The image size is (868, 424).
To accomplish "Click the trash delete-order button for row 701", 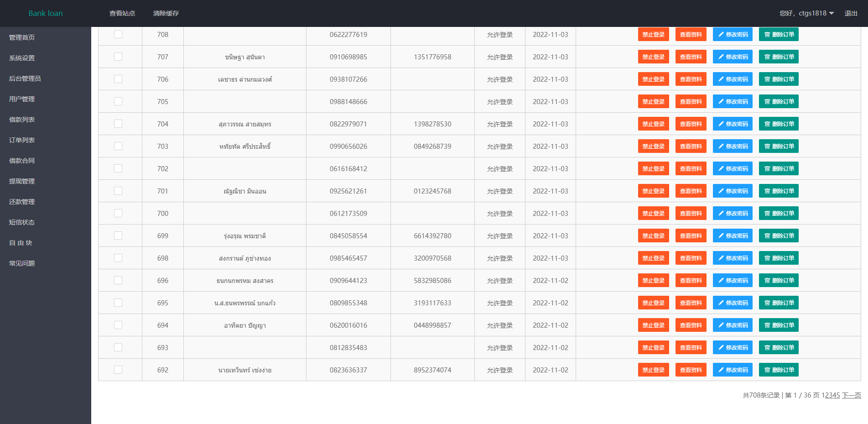I will [779, 191].
